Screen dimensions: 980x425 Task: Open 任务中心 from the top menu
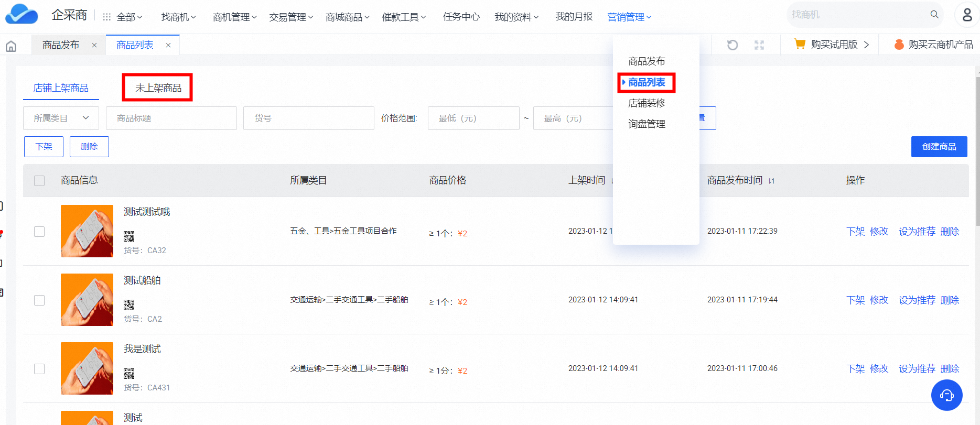[x=461, y=17]
